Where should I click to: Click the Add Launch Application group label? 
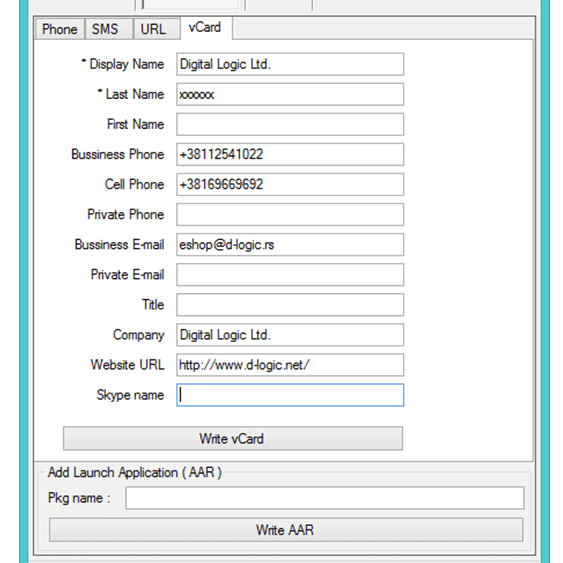135,472
